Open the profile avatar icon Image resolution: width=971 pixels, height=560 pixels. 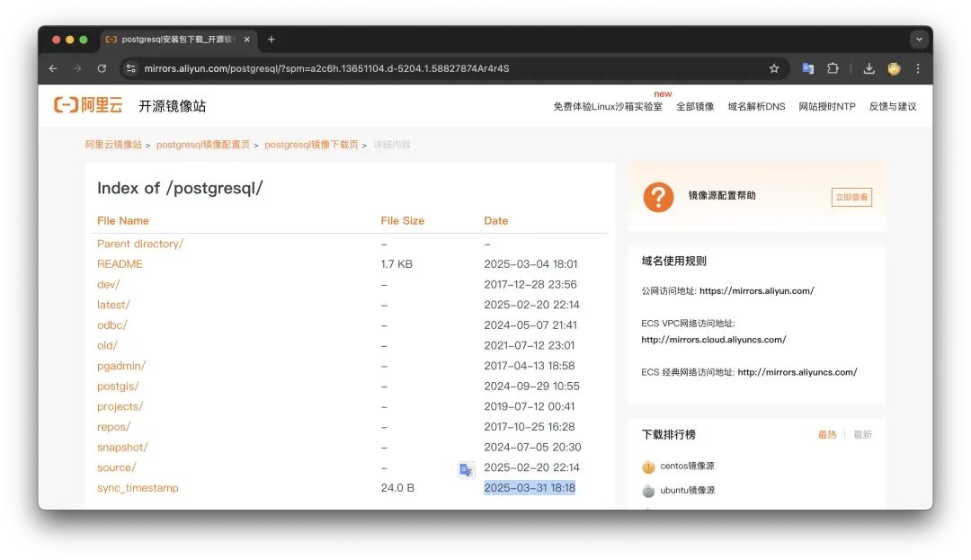894,68
